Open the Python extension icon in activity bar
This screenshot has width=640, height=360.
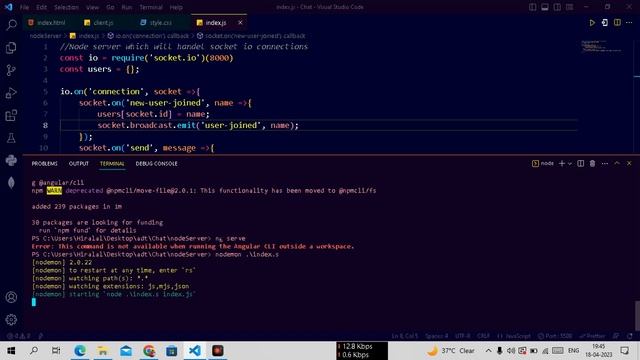[x=11, y=160]
